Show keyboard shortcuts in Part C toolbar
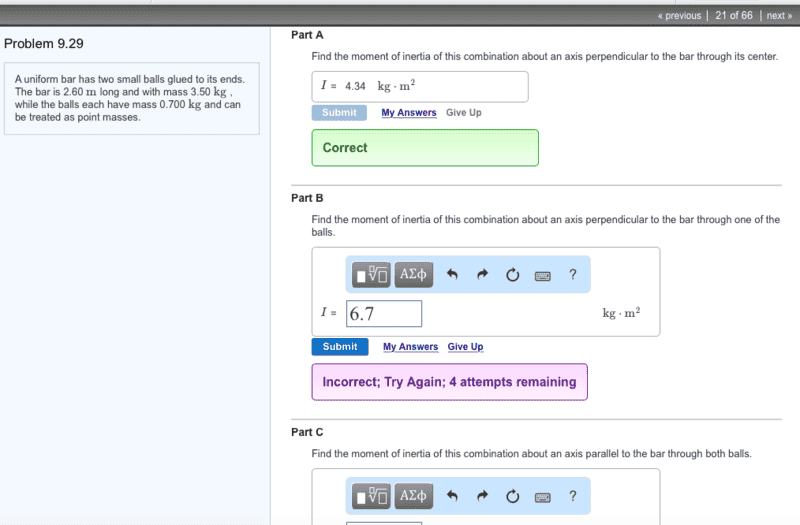 (543, 496)
